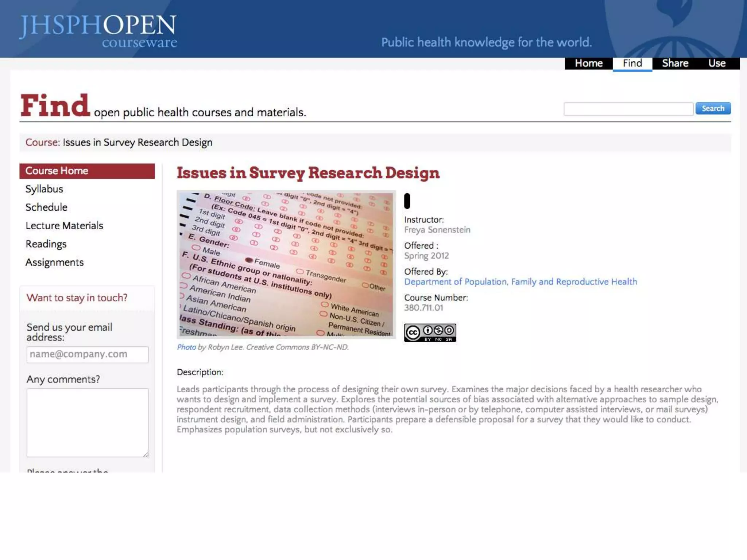The height and width of the screenshot is (560, 747).
Task: Go to the Readings page
Action: 46,244
